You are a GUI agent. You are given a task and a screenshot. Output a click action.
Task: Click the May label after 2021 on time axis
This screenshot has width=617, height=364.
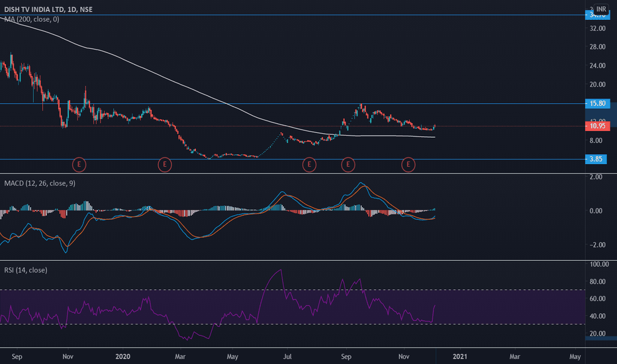(575, 357)
